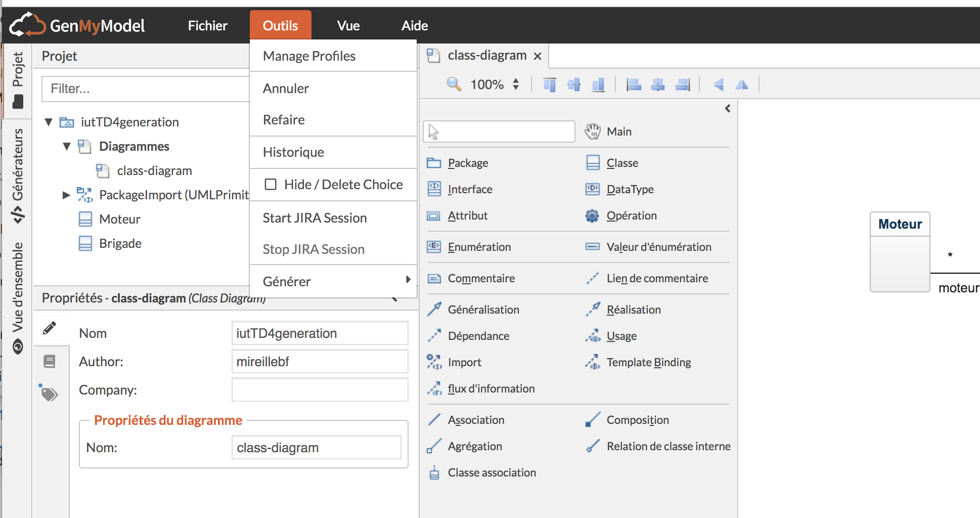The image size is (980, 518).
Task: Choose the Interface element tool
Action: pyautogui.click(x=469, y=189)
